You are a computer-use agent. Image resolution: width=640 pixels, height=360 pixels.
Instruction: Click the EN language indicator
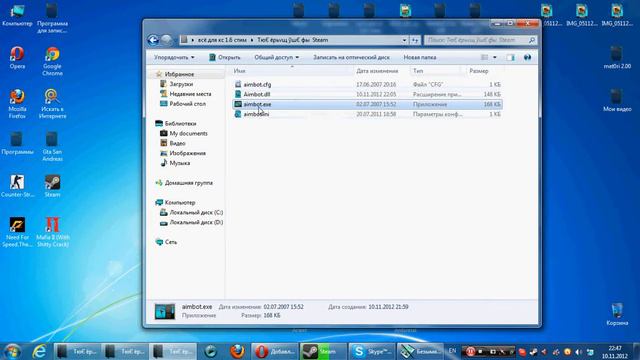point(452,351)
